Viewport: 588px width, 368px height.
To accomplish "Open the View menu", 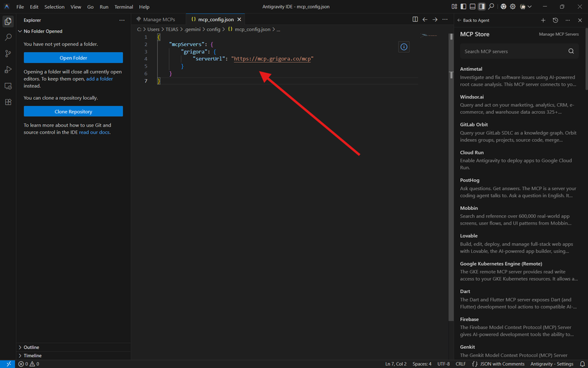I will (x=76, y=7).
